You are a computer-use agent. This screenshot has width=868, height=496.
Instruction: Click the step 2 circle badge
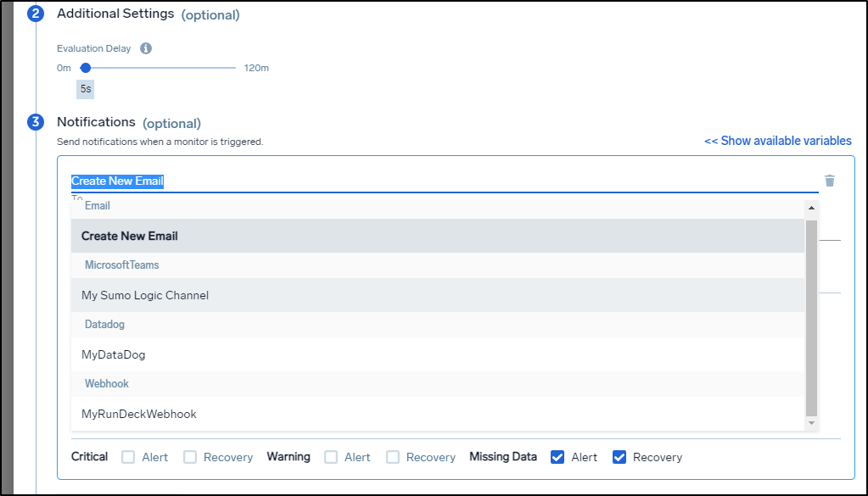coord(36,14)
